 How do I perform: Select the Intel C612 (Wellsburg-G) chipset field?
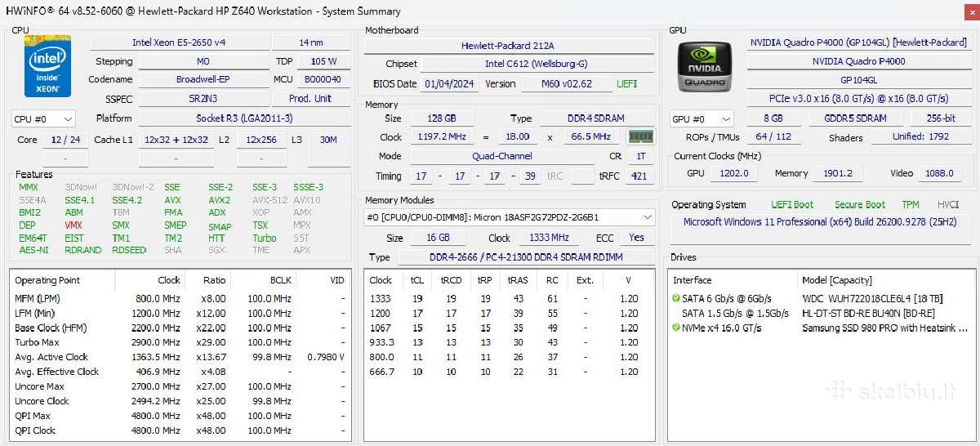click(536, 64)
